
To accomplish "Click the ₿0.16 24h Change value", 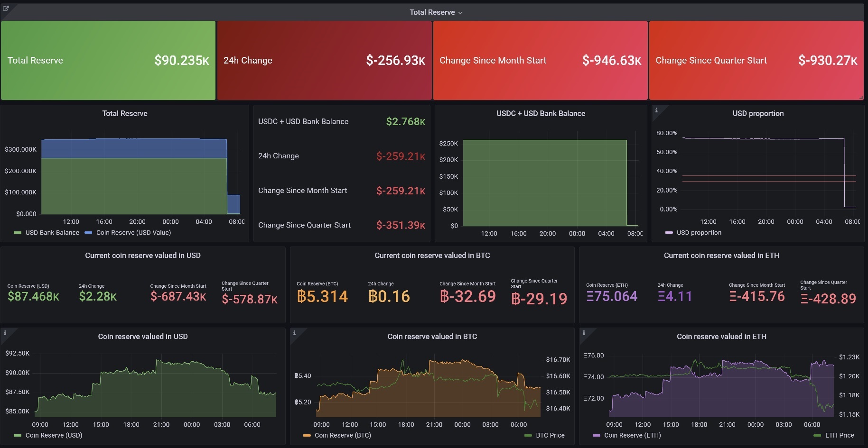I will click(389, 296).
